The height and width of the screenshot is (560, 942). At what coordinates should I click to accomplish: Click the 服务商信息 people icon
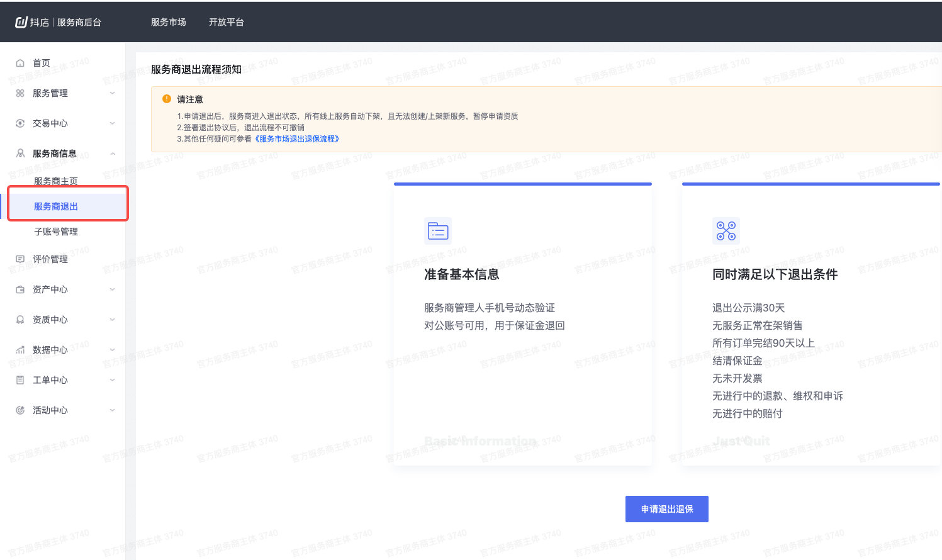click(21, 153)
